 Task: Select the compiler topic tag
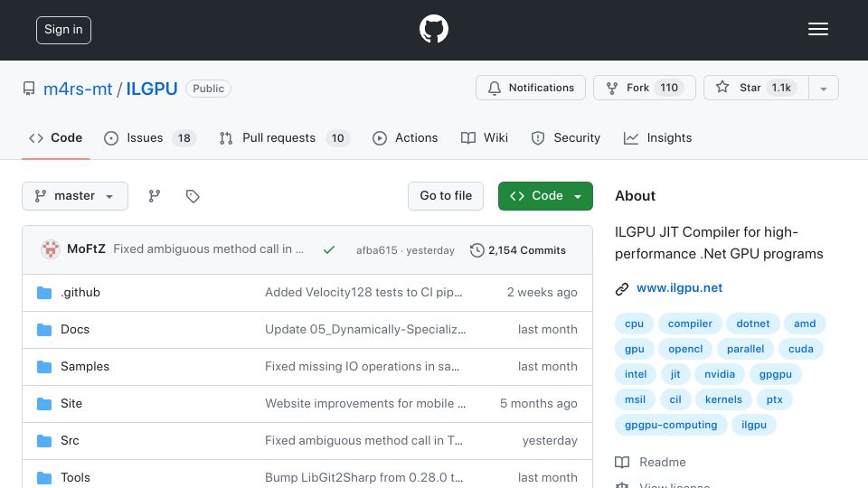690,324
